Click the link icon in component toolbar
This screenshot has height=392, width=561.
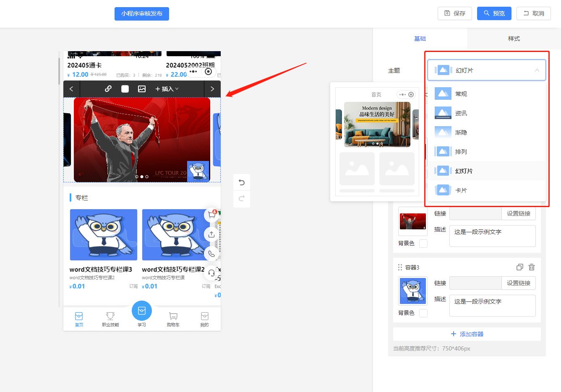click(x=108, y=89)
